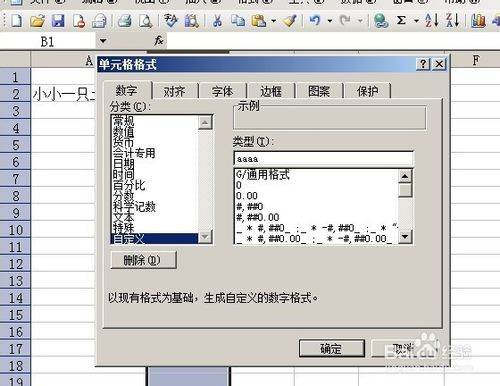Viewport: 500px width, 386px height.
Task: Click the 确定 button
Action: (332, 349)
